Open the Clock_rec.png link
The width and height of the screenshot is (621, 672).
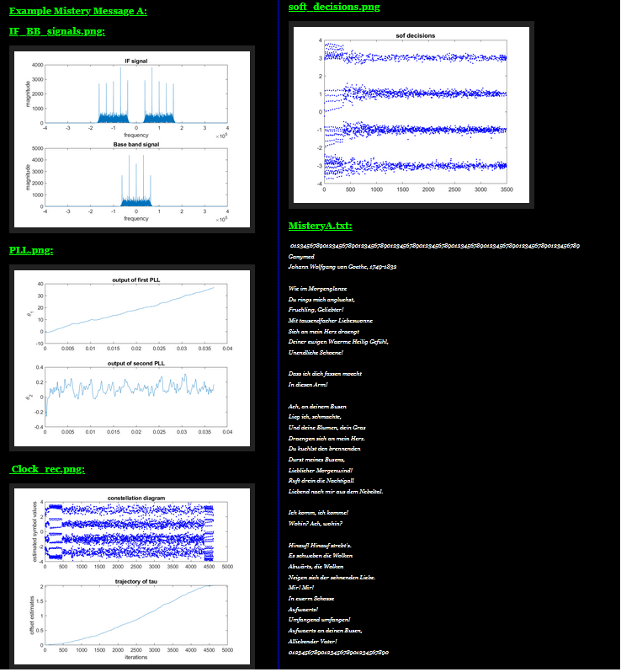pyautogui.click(x=47, y=469)
